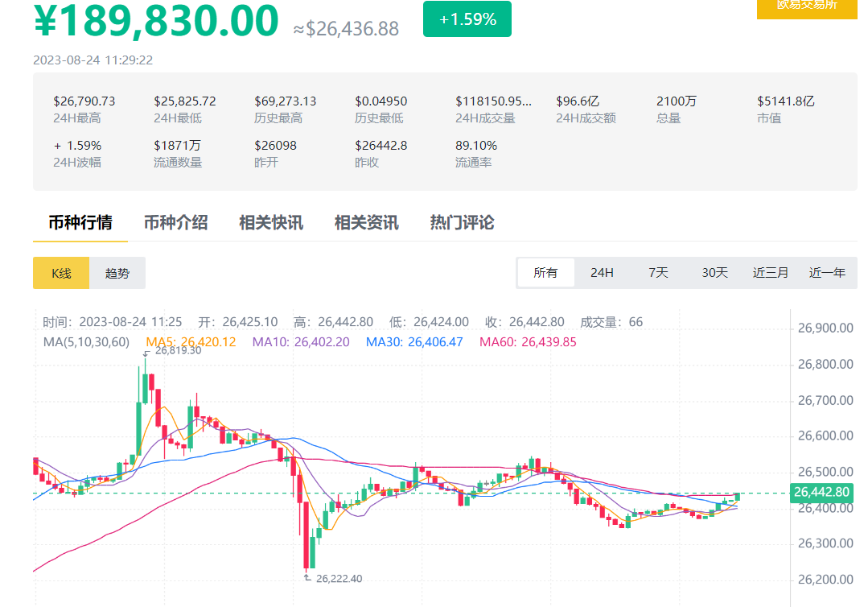868x607 pixels.
Task: Switch to the 币种行情 tab
Action: 80,222
